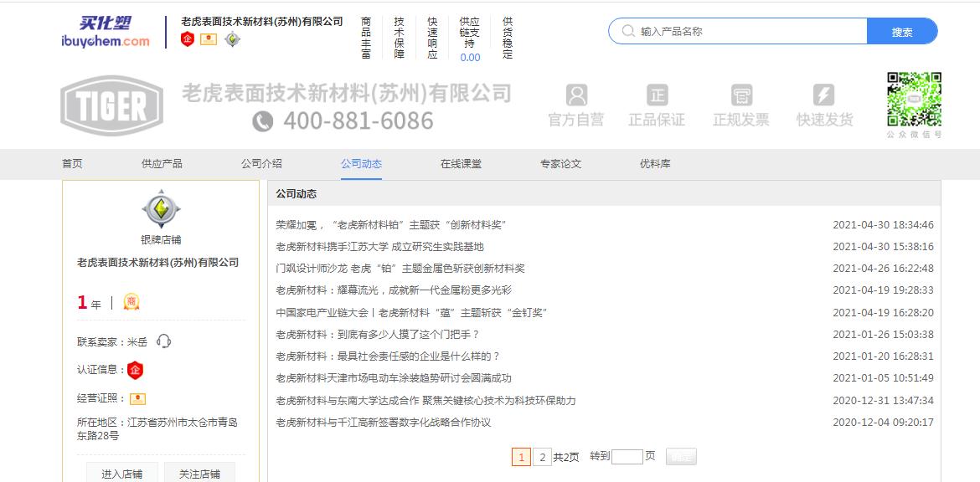Open article about 江苏大学 研究生实践基地
980x482 pixels.
tap(380, 247)
